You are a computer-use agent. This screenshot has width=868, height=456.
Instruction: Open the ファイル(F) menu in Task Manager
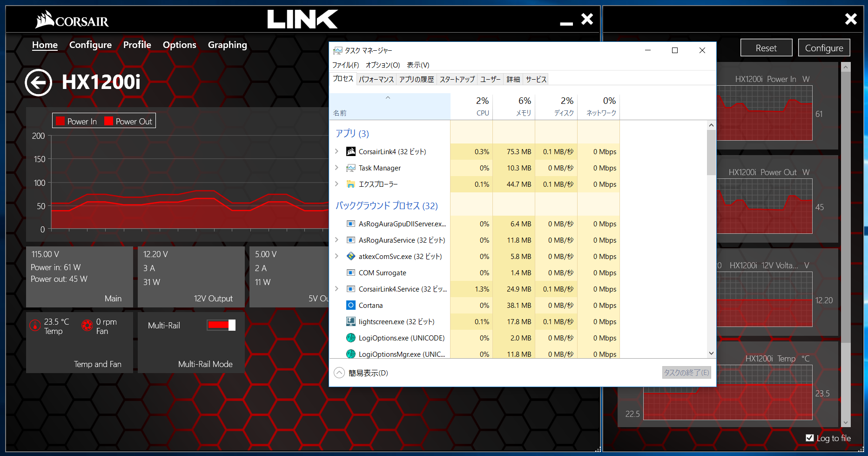tap(346, 65)
